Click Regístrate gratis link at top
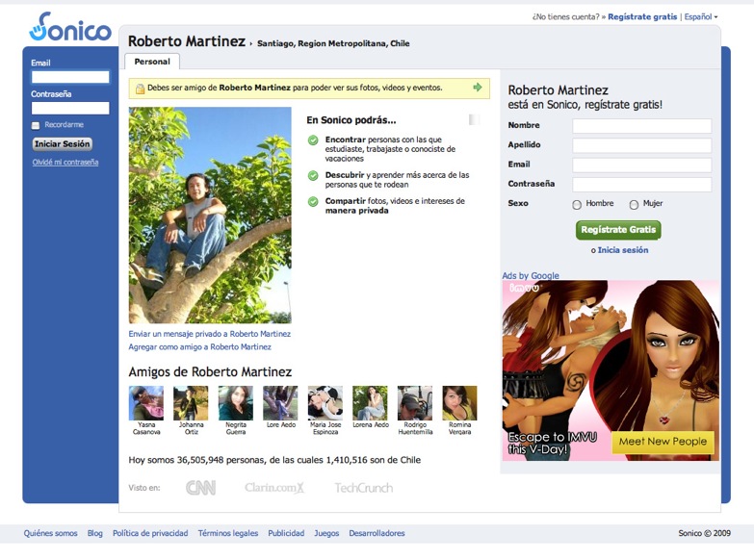 pos(642,16)
